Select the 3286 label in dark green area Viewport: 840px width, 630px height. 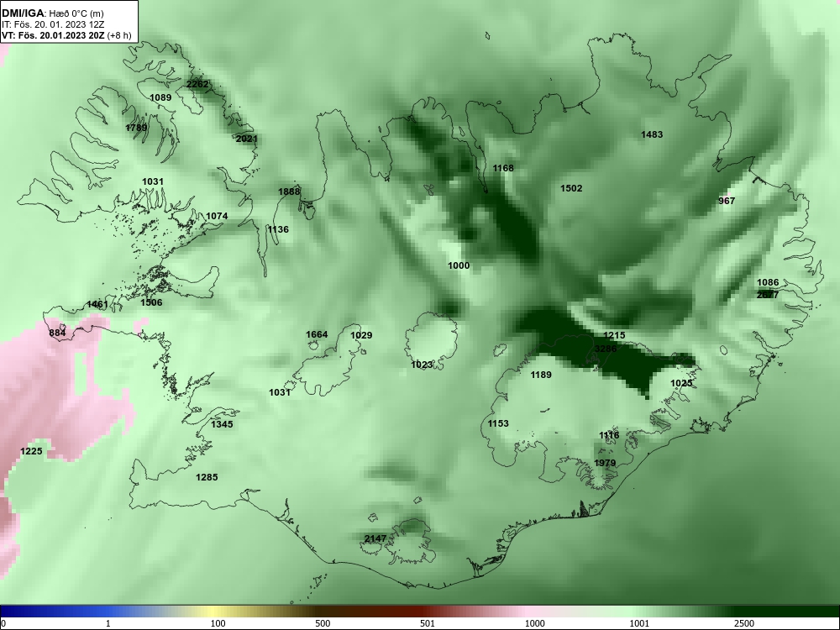(606, 349)
